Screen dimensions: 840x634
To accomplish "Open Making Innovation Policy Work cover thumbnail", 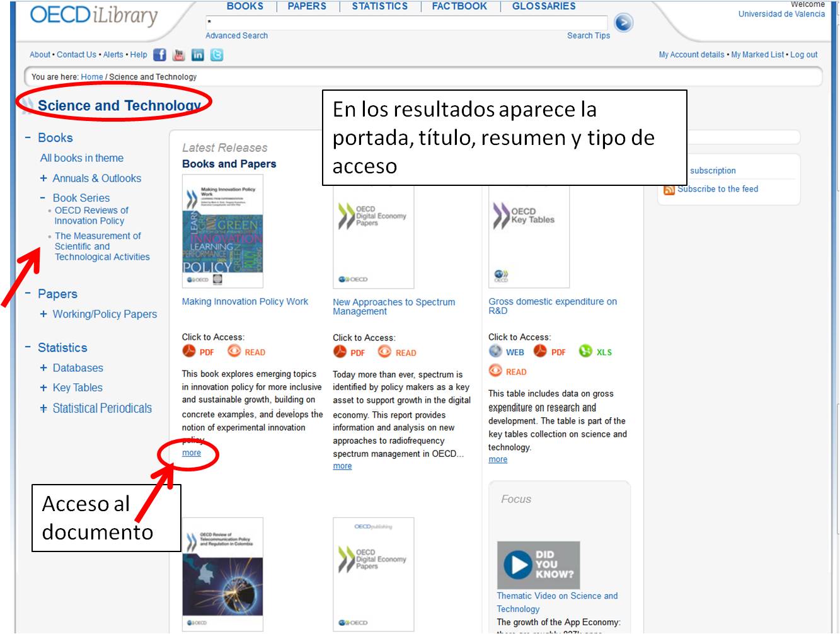I will coord(222,231).
